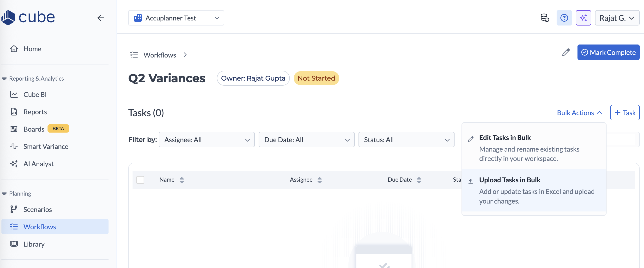Open the AI sparkle assistant button
Screen dimensions: 644x268
pyautogui.click(x=583, y=18)
